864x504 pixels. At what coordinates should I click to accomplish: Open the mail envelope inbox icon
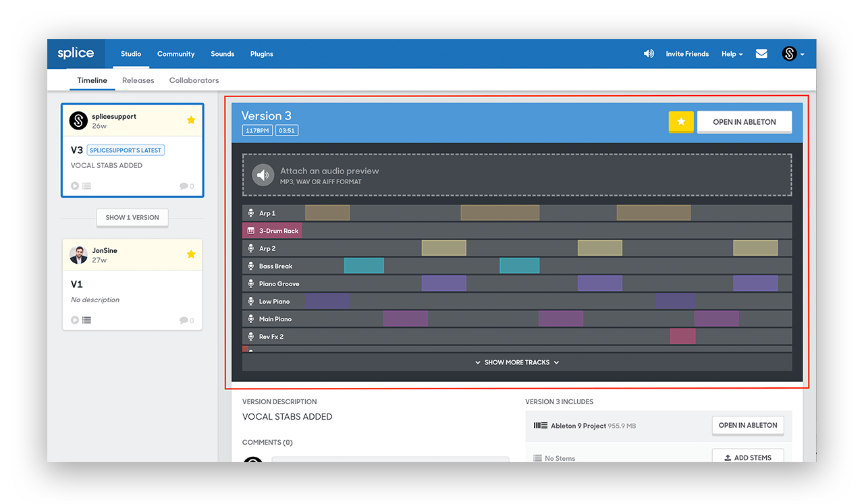(761, 54)
